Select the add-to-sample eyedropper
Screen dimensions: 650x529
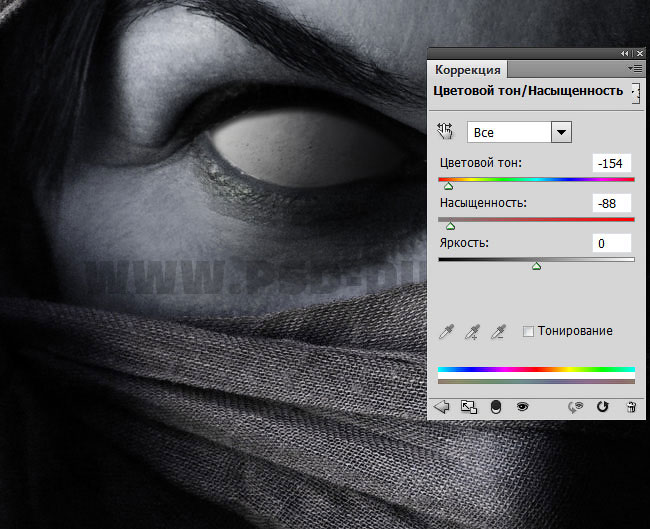click(x=472, y=332)
